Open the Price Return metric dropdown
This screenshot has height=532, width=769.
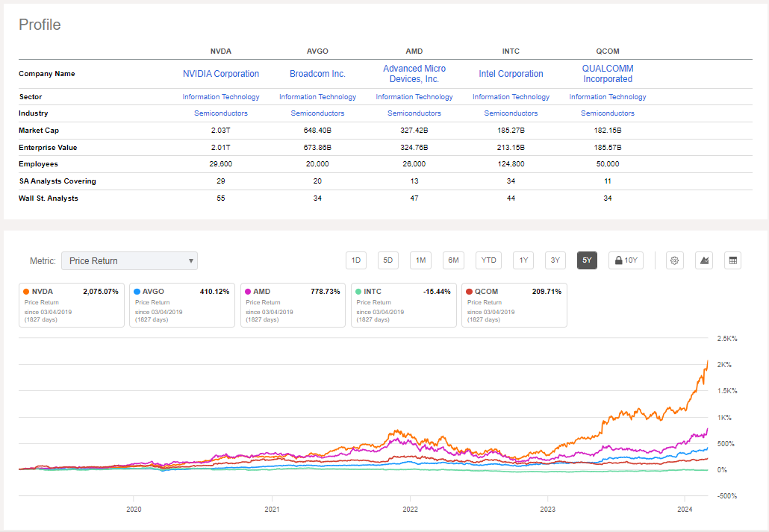129,261
